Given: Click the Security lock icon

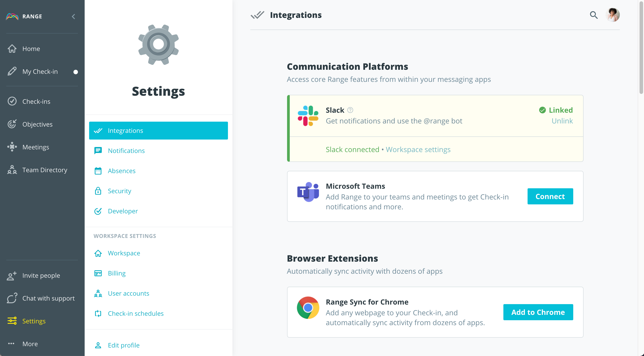Looking at the screenshot, I should 98,191.
